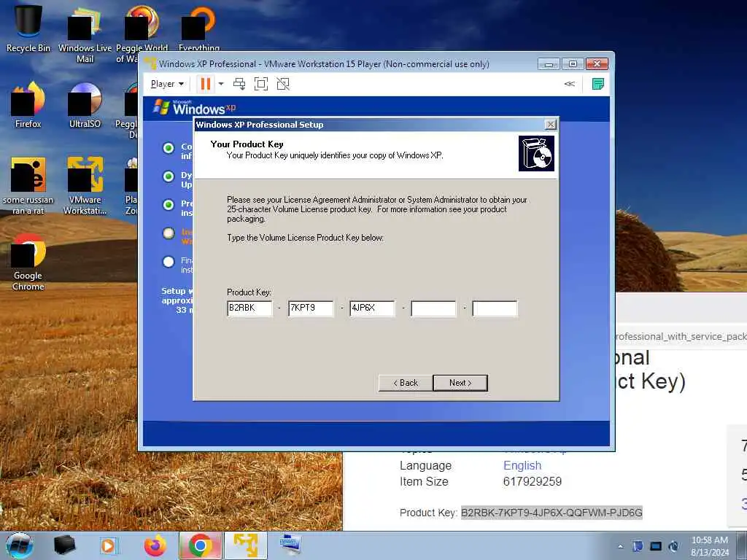Click the English language link in browser
The image size is (747, 560).
coord(522,465)
